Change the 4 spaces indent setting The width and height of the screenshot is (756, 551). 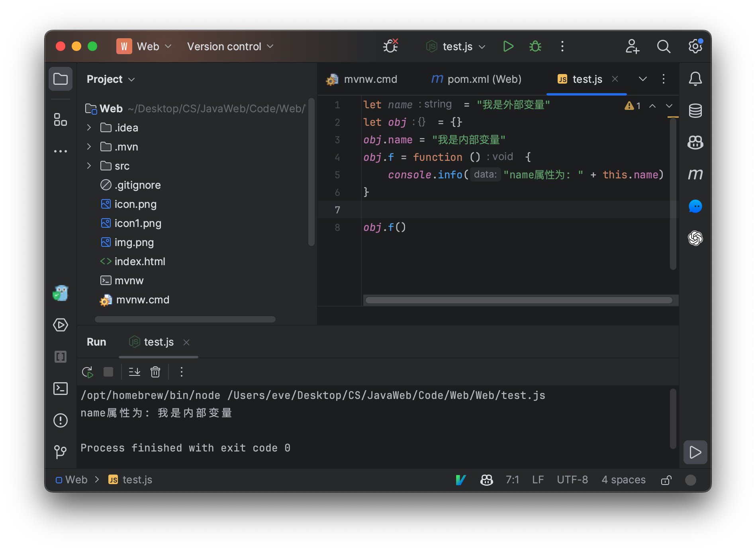624,480
